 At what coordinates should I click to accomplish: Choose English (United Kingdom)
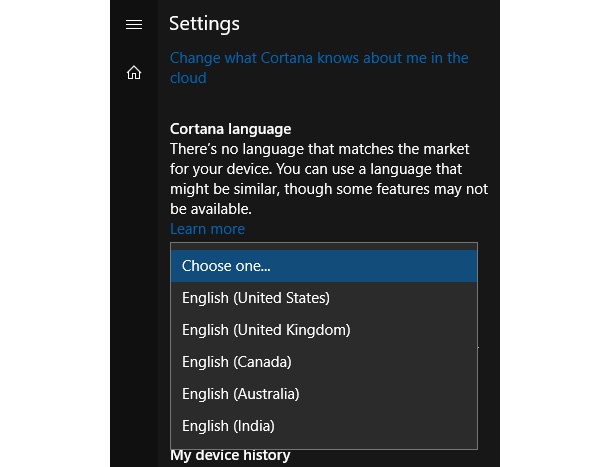point(324,330)
